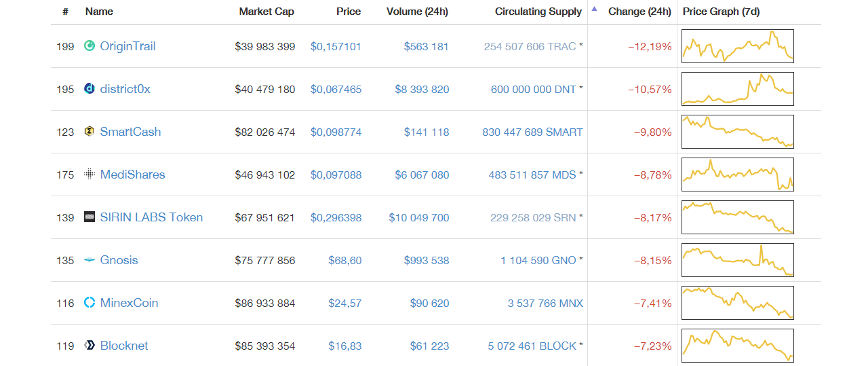The height and width of the screenshot is (366, 868).
Task: Open OriginTrail 7d price graph
Action: pyautogui.click(x=738, y=46)
